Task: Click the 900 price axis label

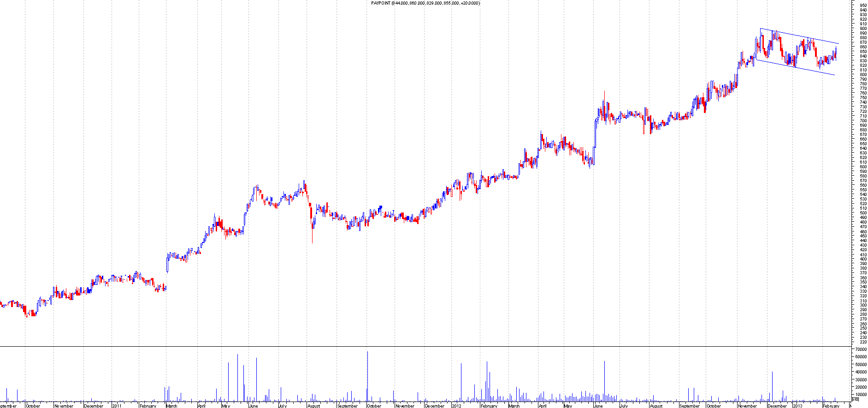Action: pos(863,29)
